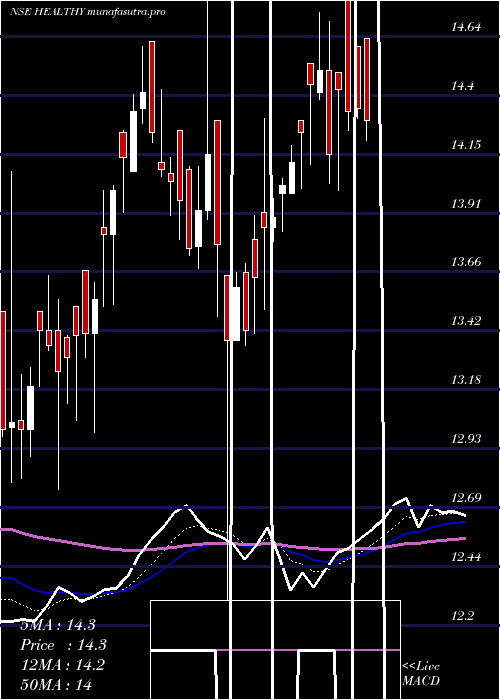Select the 14.4 price axis label

point(462,86)
